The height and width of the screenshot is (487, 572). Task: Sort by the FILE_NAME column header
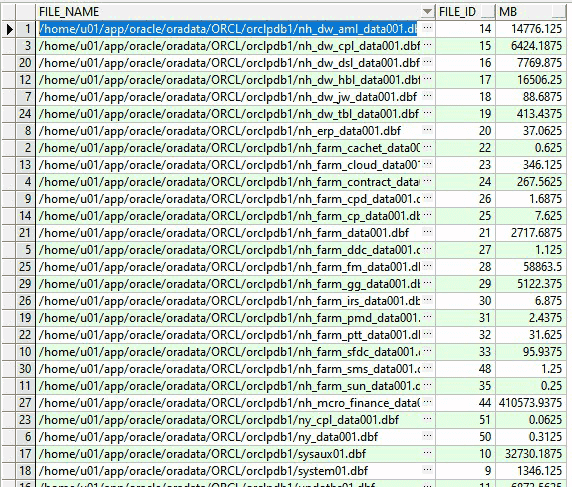click(x=229, y=12)
